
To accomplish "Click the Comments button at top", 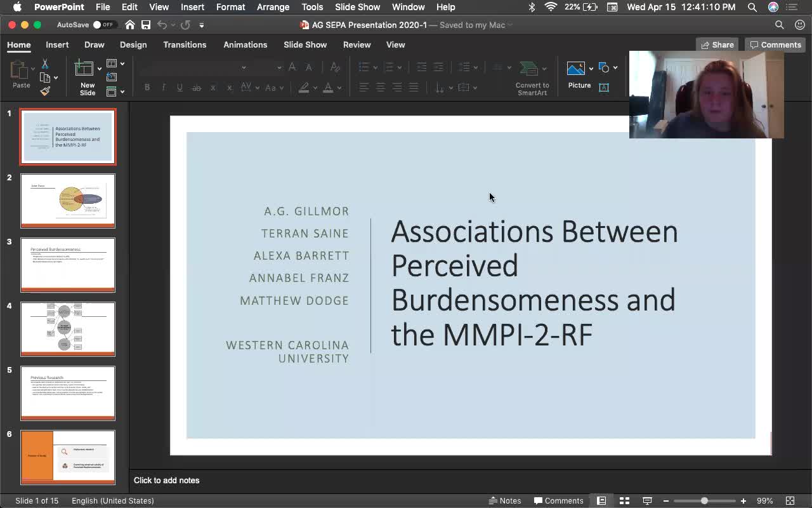I will click(775, 44).
